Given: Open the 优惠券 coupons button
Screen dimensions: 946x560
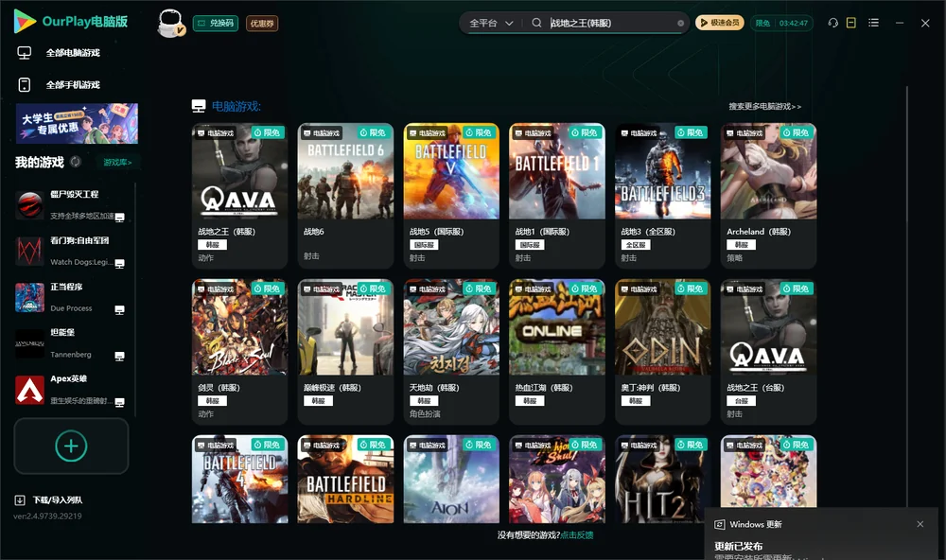Looking at the screenshot, I should pos(262,24).
